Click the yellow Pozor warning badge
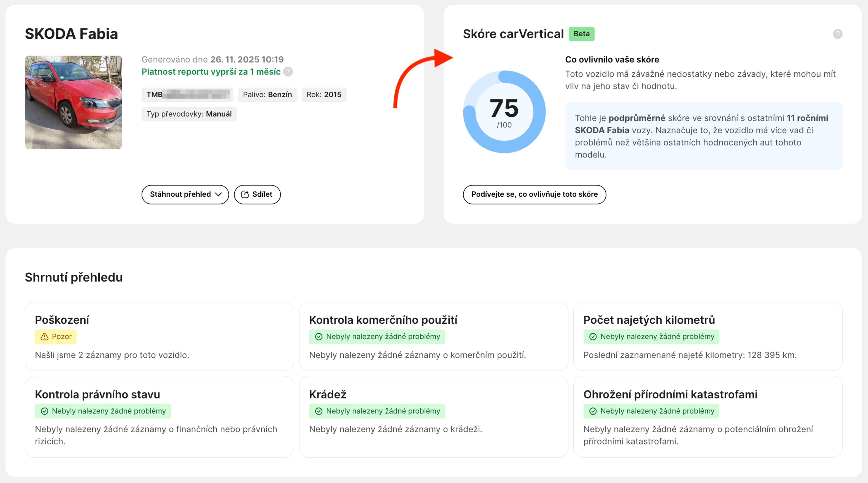 (x=56, y=337)
